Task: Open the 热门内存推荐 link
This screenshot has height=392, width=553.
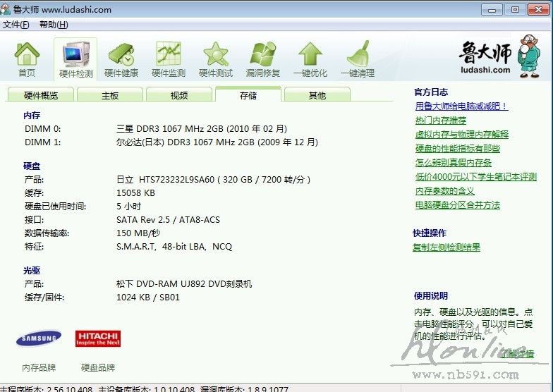Action: 440,121
